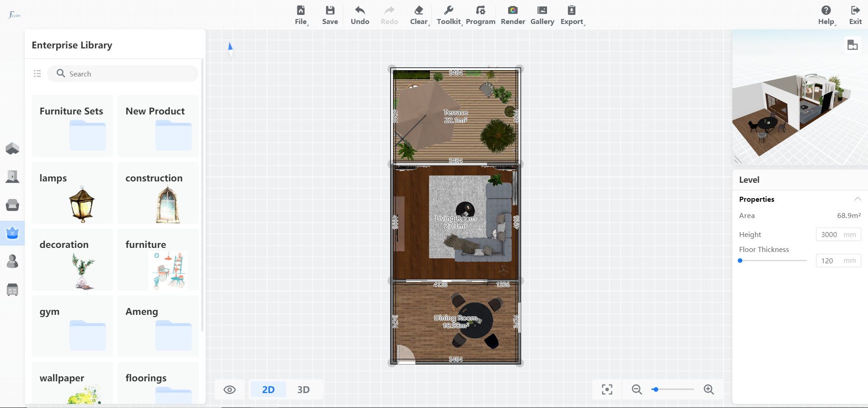
Task: Open the furniture category
Action: (158, 260)
